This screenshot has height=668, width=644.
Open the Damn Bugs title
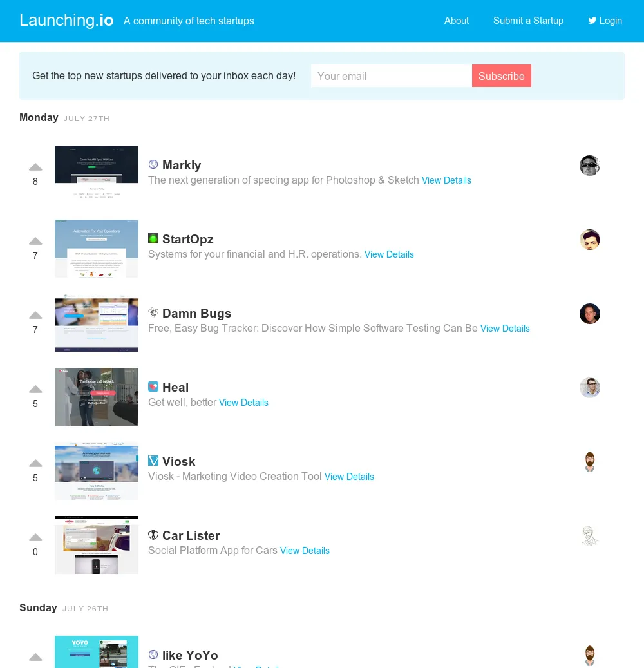coord(197,314)
